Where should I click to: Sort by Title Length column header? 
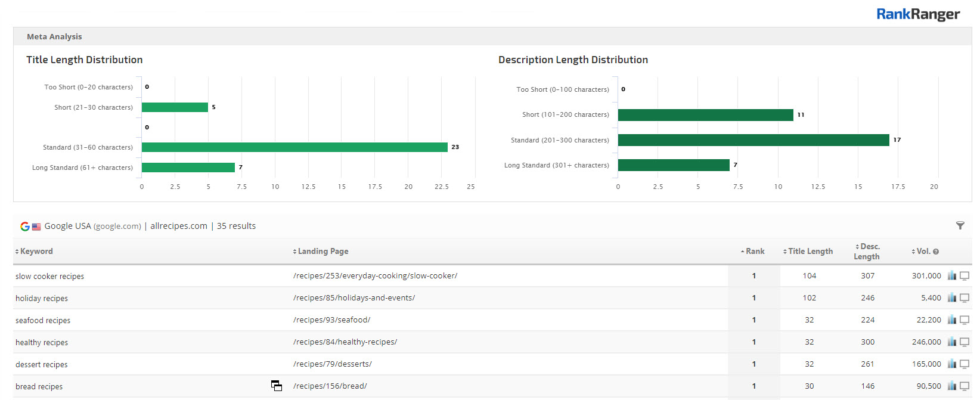click(810, 252)
